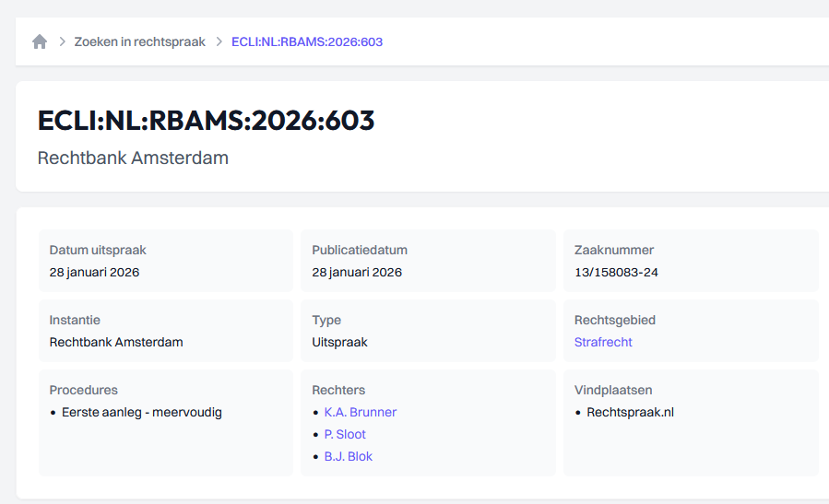
Task: Click the Rechters section label
Action: coord(339,390)
